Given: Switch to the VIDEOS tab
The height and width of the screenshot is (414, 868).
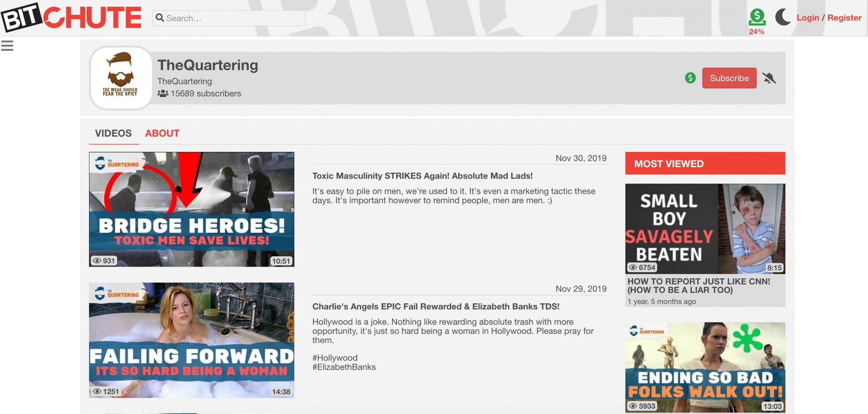Looking at the screenshot, I should click(113, 133).
